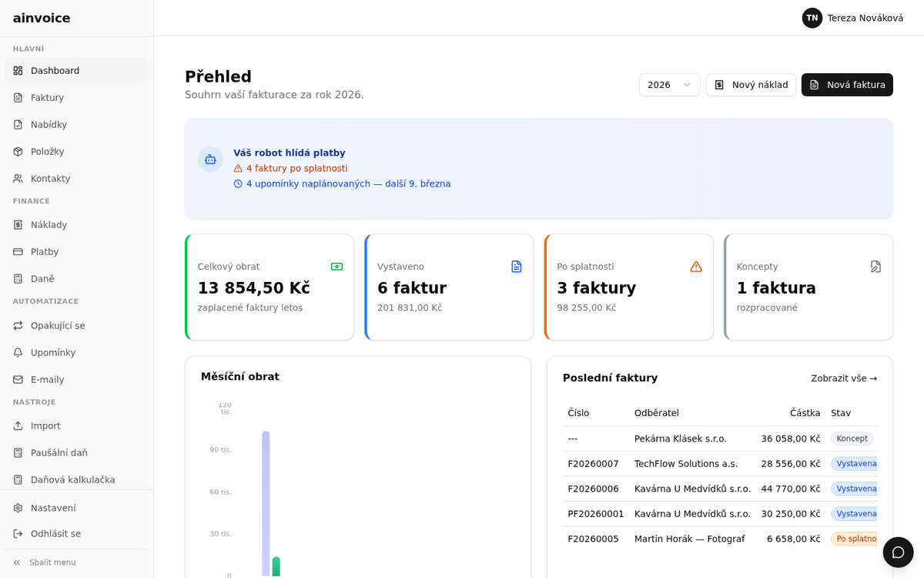Click the amount 36 058,00 Kč
The height and width of the screenshot is (578, 924).
(791, 439)
